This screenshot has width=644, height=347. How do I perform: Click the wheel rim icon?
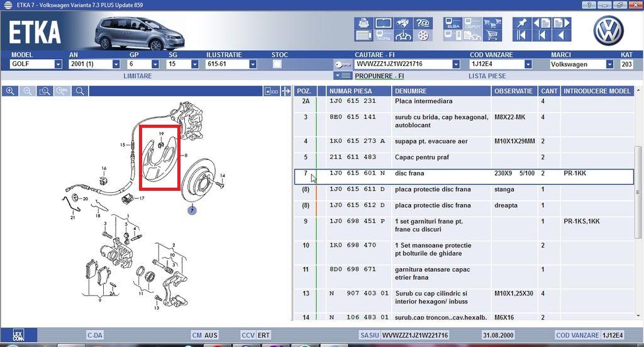pos(423,35)
